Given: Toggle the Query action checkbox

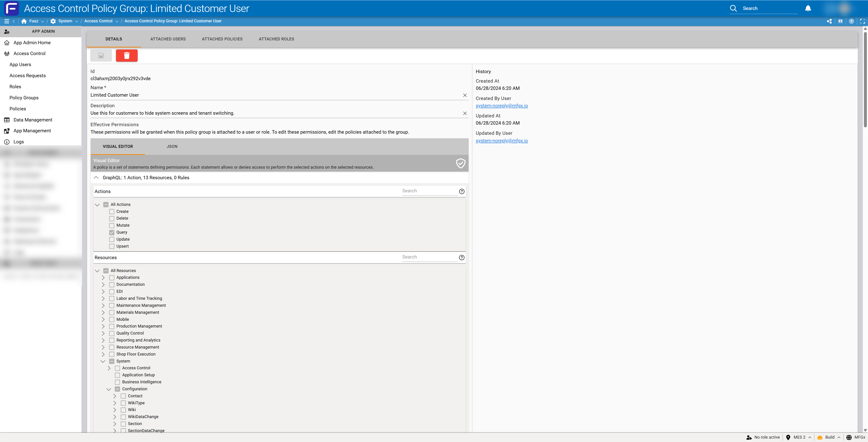Looking at the screenshot, I should point(112,232).
